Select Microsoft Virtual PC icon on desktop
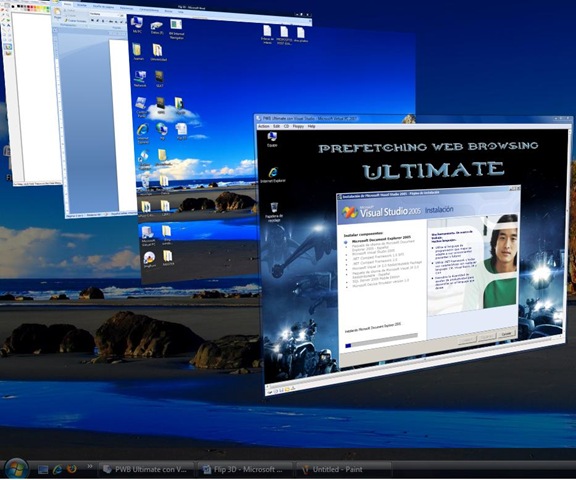This screenshot has height=480, width=576. (148, 236)
